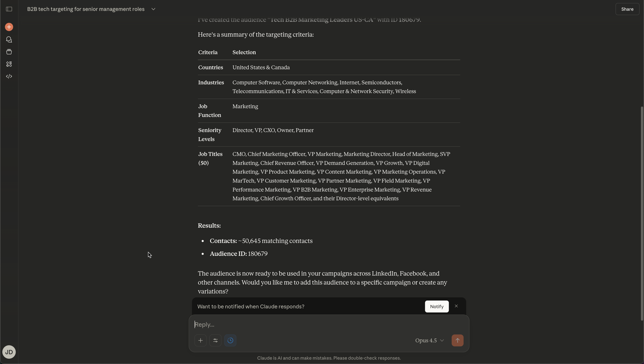Click the Audience ID 180679 bullet text
Viewport: 644px width, 364px height.
click(x=239, y=254)
